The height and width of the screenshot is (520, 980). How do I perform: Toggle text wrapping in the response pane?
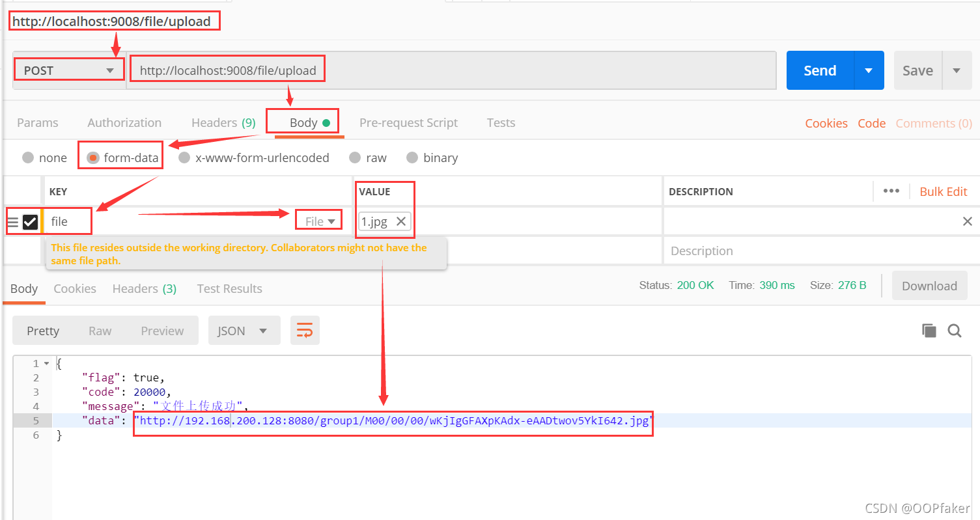(305, 330)
